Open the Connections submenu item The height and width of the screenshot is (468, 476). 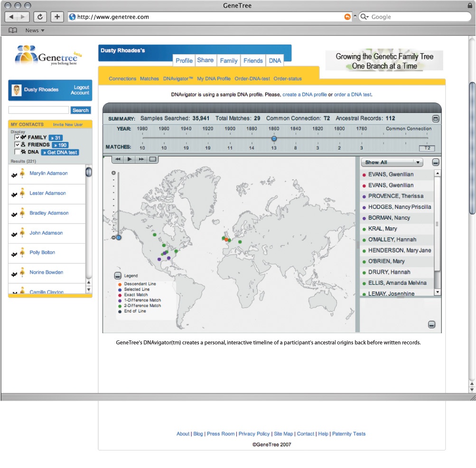(x=122, y=79)
